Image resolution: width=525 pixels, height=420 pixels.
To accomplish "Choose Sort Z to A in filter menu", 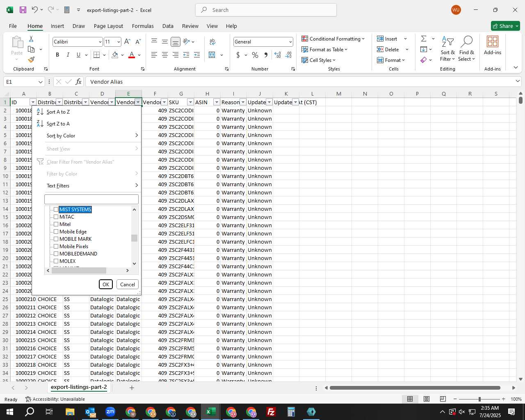I will (87, 124).
